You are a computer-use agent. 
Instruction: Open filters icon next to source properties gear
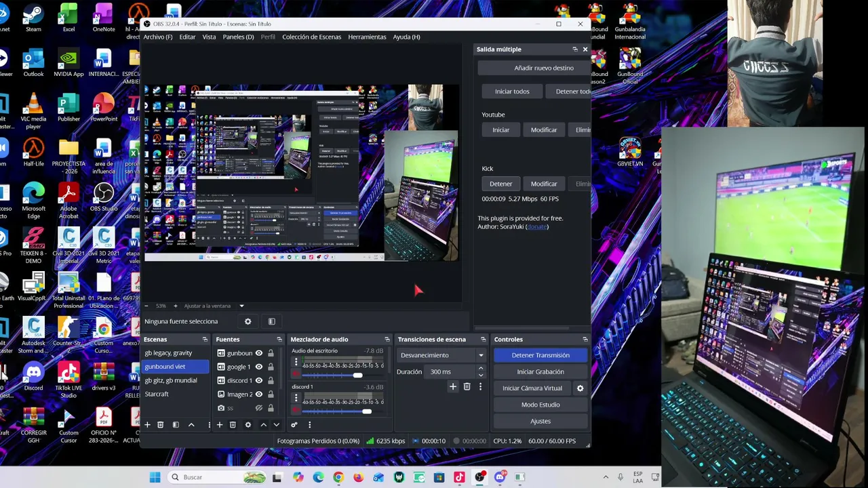[x=271, y=322]
